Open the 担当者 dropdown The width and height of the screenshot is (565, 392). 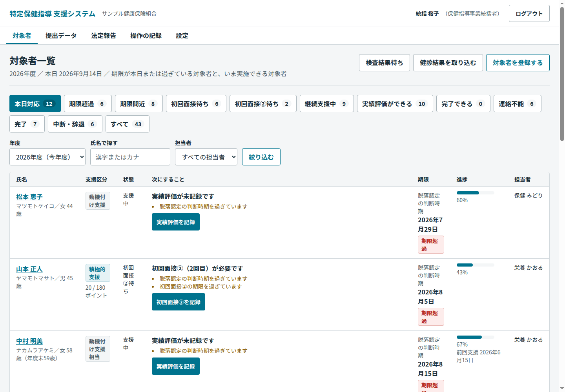(206, 157)
